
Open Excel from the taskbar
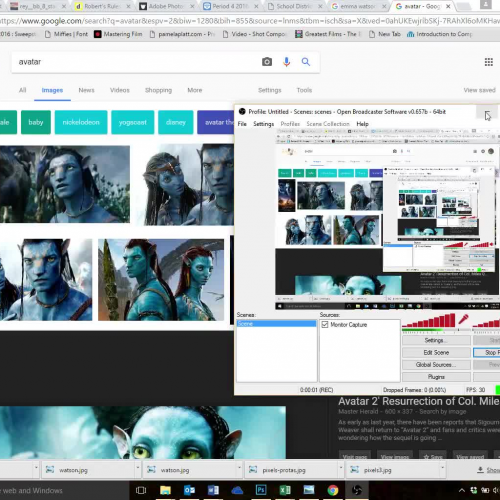coord(285,490)
